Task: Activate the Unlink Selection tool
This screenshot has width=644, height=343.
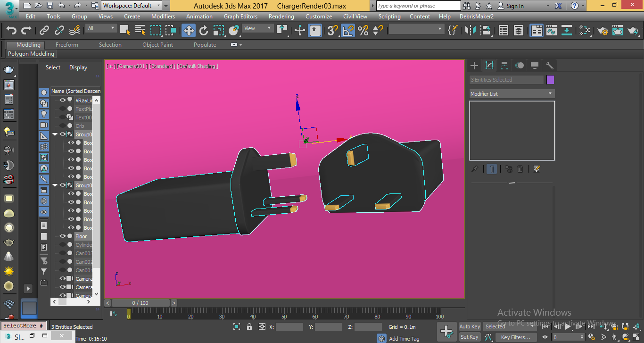Action: tap(59, 31)
